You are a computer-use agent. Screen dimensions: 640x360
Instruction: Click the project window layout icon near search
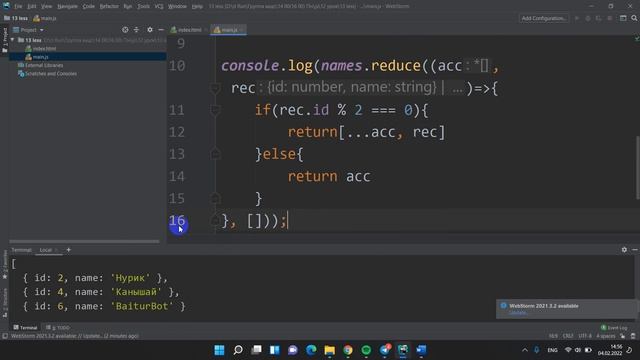tap(623, 18)
